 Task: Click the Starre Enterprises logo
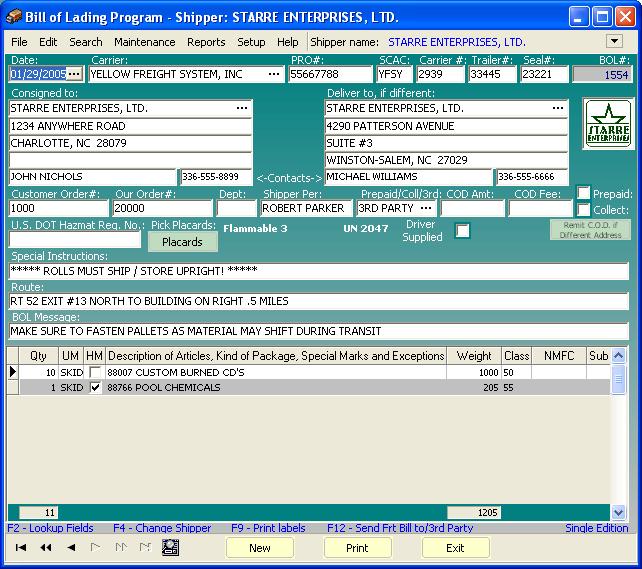coord(608,124)
